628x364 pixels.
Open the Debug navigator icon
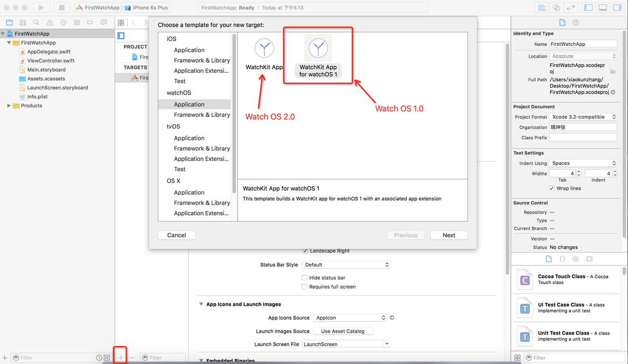coord(77,22)
